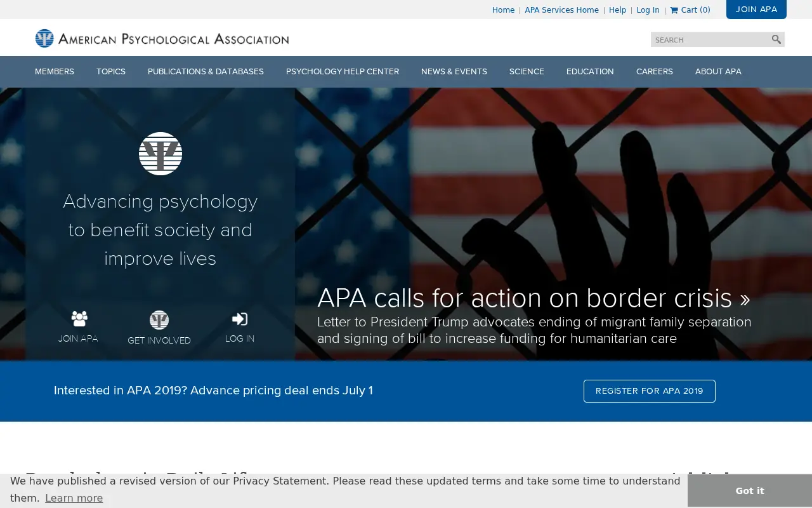Click the white psi emblem in hero
Screen dimensions: 812x508
(160, 154)
